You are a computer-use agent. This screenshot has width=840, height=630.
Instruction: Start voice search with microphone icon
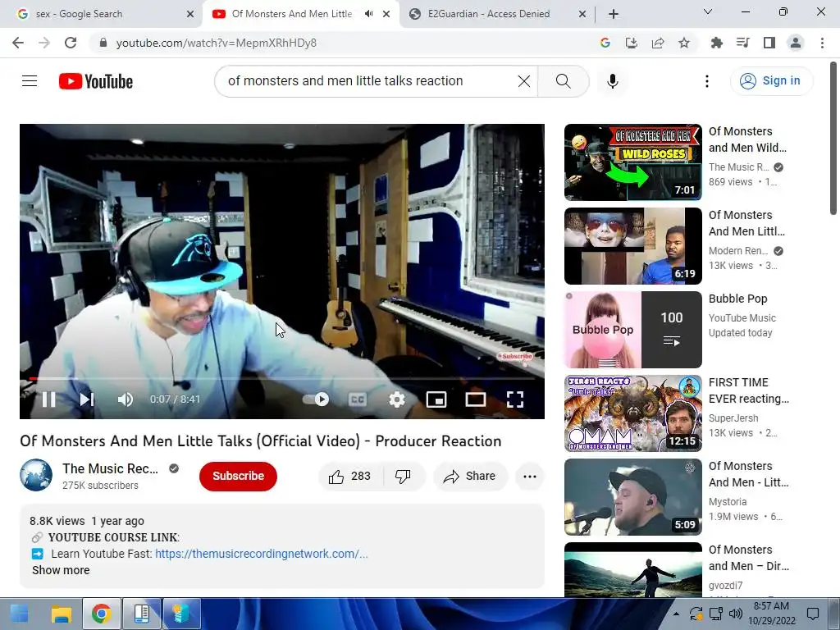click(612, 81)
